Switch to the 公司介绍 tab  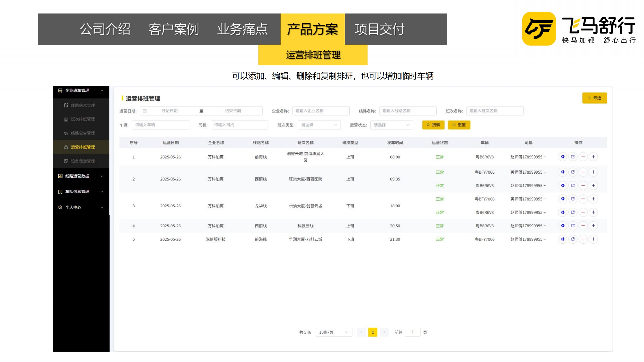(105, 29)
